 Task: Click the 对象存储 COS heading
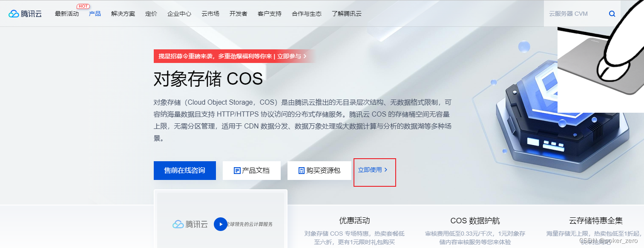point(208,79)
